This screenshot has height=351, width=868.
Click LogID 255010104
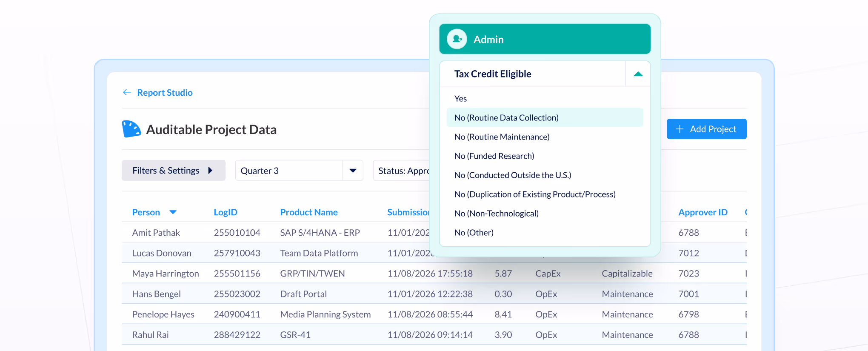[x=237, y=233]
